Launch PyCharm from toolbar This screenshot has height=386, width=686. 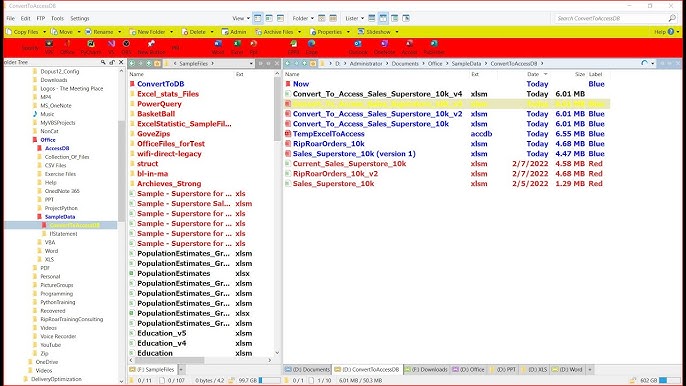(91, 47)
